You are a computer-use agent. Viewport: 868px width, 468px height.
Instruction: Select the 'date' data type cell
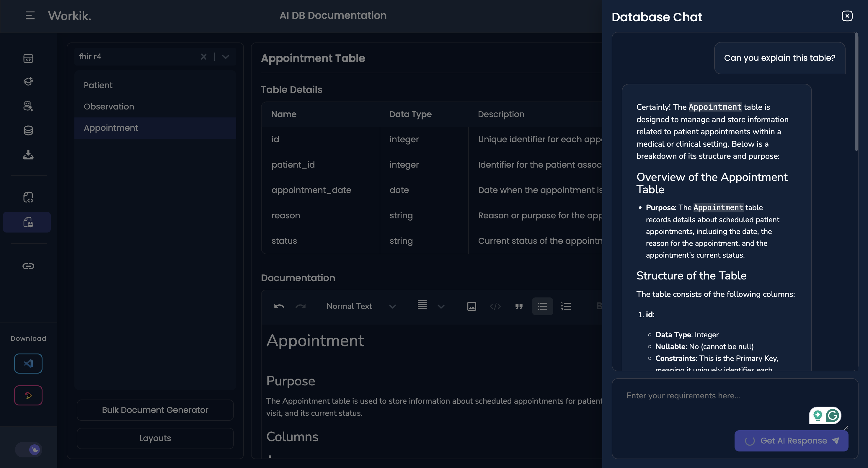(x=424, y=190)
